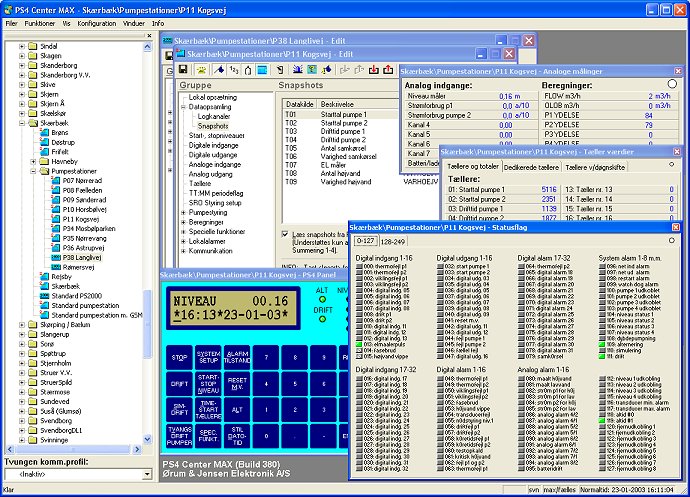Click the station tree's scroll-down arrow
Viewport: 690px width, 497px height.
147,439
